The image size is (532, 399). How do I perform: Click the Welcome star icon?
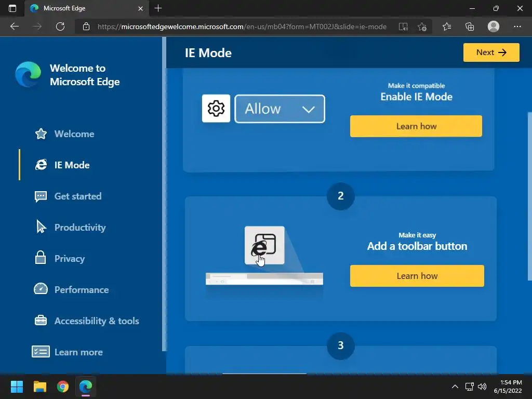(x=41, y=134)
